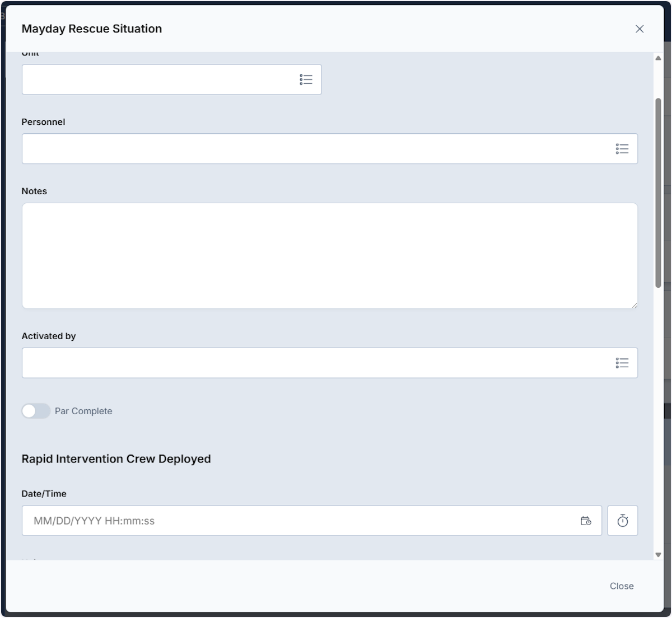
Task: Open the Personnel list picker icon
Action: click(622, 149)
